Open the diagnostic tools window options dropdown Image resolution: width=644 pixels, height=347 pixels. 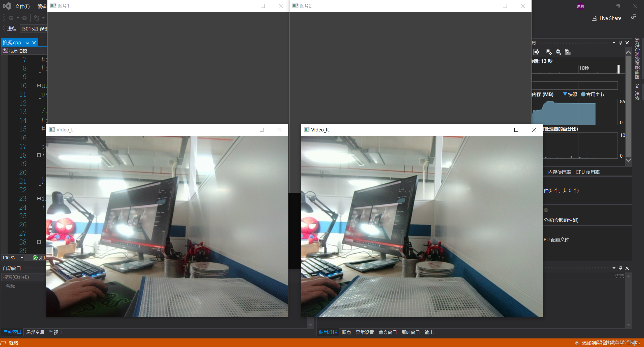point(614,43)
